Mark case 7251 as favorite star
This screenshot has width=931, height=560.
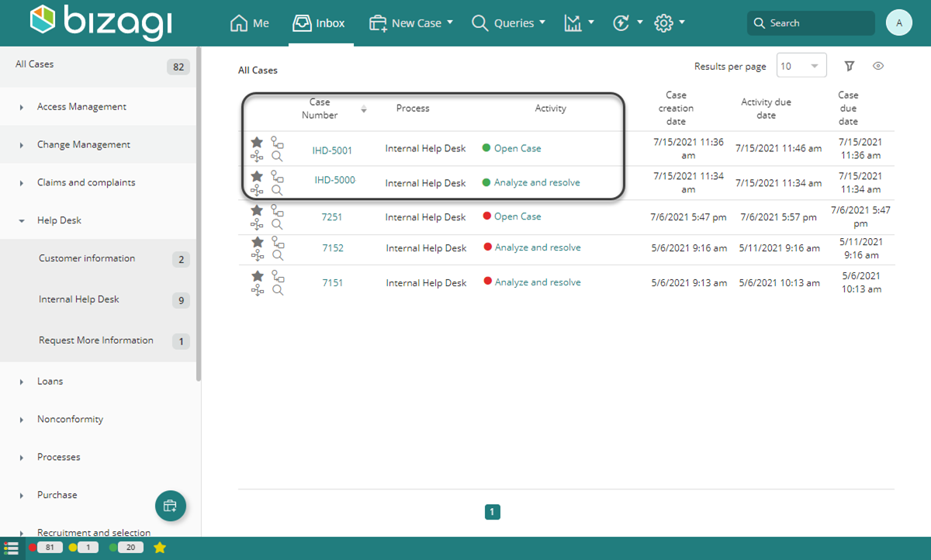257,210
